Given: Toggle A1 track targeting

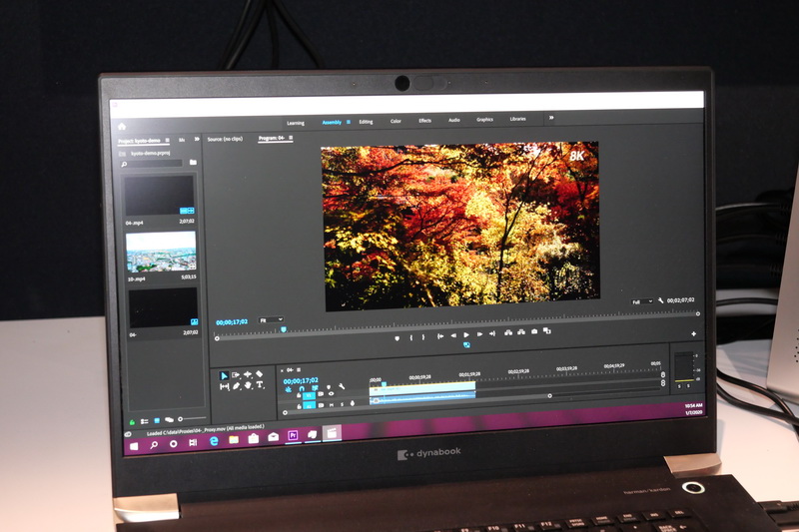Looking at the screenshot, I should pyautogui.click(x=310, y=406).
